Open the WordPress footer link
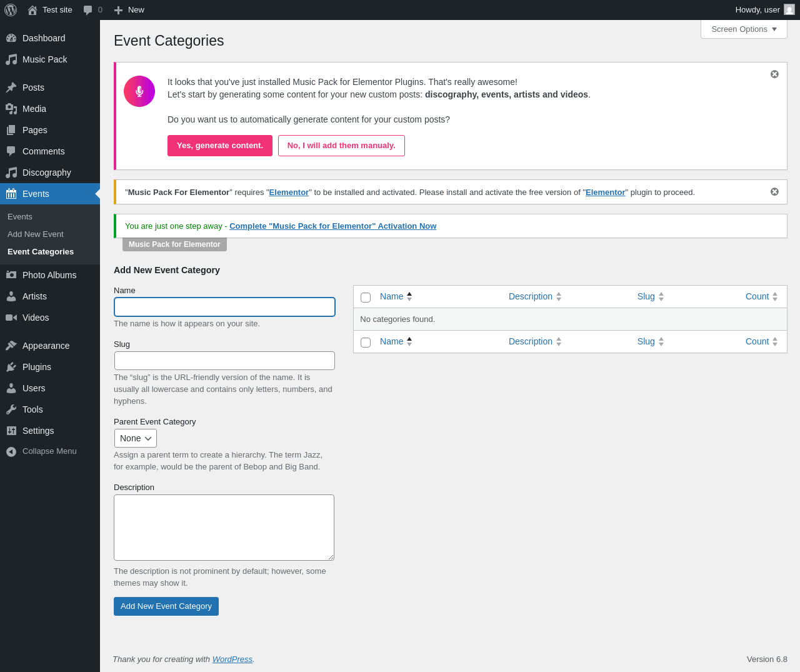 [x=232, y=659]
